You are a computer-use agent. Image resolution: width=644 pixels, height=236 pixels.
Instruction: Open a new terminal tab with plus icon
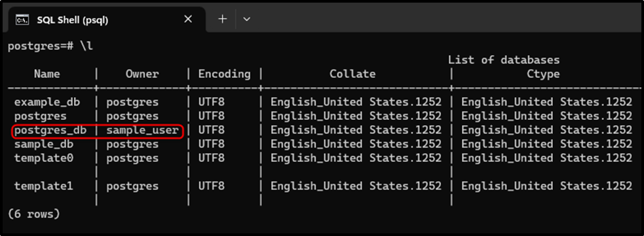point(222,19)
